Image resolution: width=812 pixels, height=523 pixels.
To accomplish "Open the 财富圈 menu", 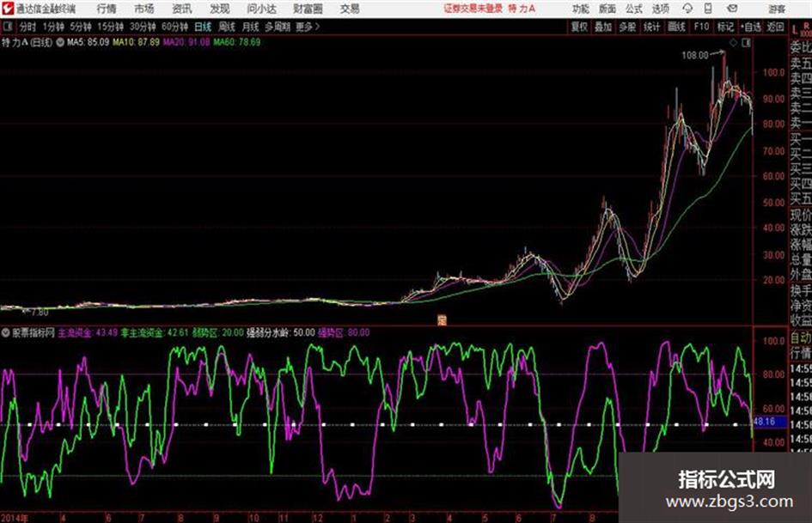I will pos(308,9).
